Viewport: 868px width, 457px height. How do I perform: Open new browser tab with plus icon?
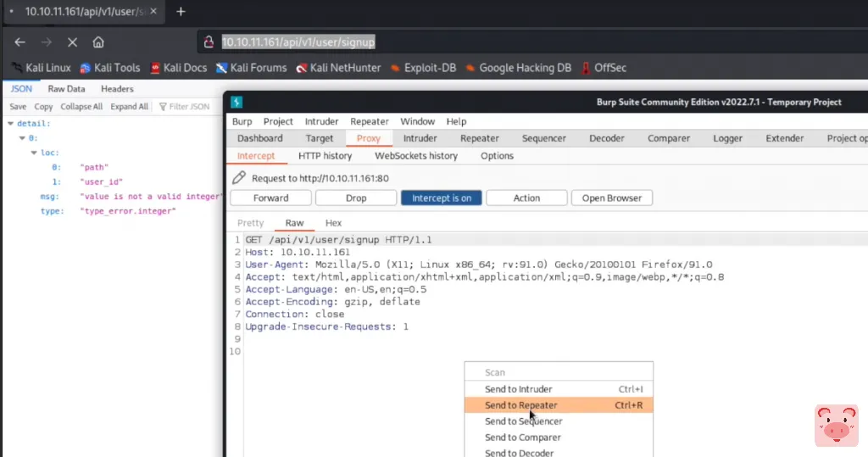181,12
